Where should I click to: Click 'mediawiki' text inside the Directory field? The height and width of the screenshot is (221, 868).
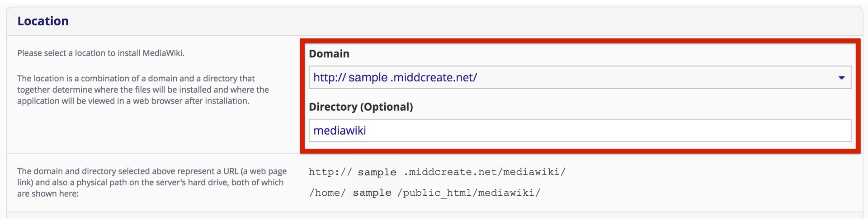(340, 131)
